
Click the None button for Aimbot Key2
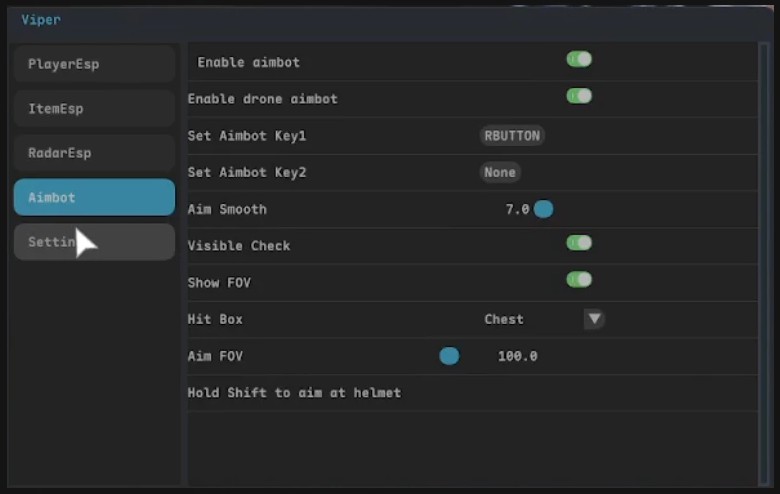(500, 172)
